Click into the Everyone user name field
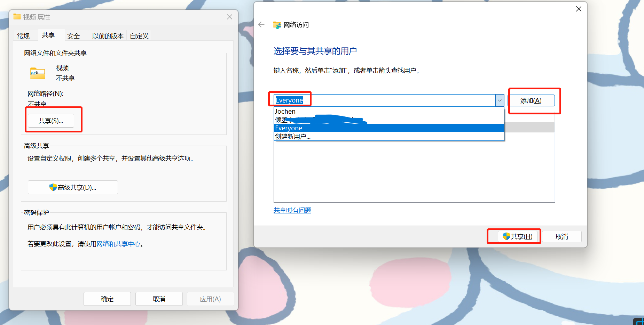Viewport: 644px width, 325px height. pyautogui.click(x=383, y=100)
